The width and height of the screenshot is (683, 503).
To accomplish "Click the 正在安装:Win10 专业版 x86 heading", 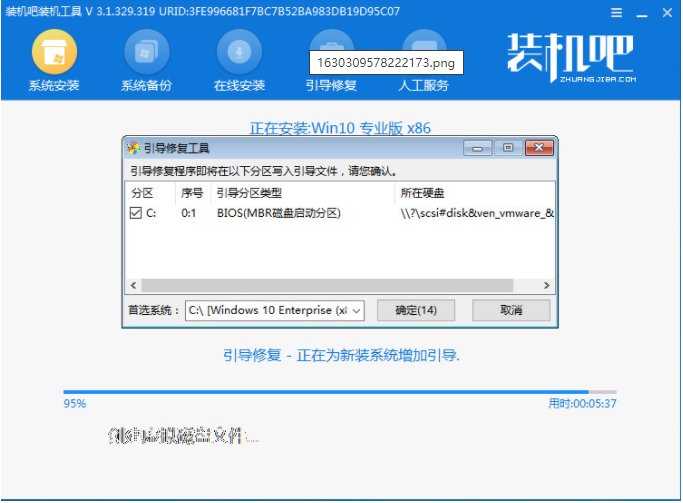I will 340,128.
